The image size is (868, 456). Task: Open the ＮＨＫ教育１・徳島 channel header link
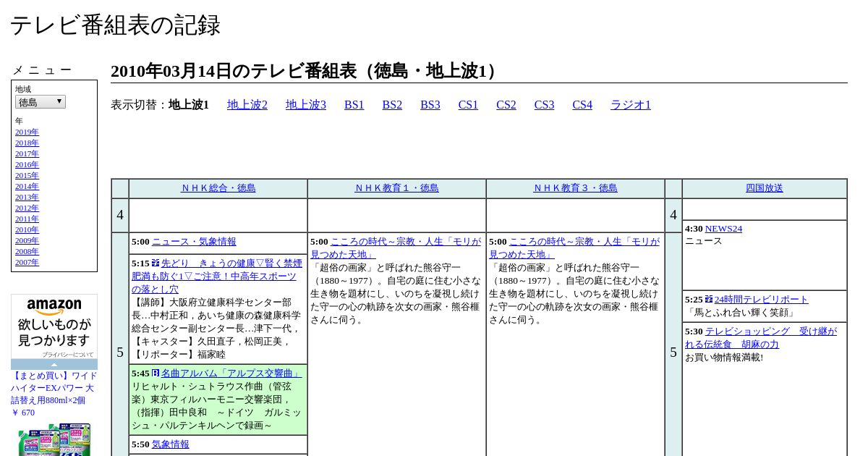(x=397, y=188)
